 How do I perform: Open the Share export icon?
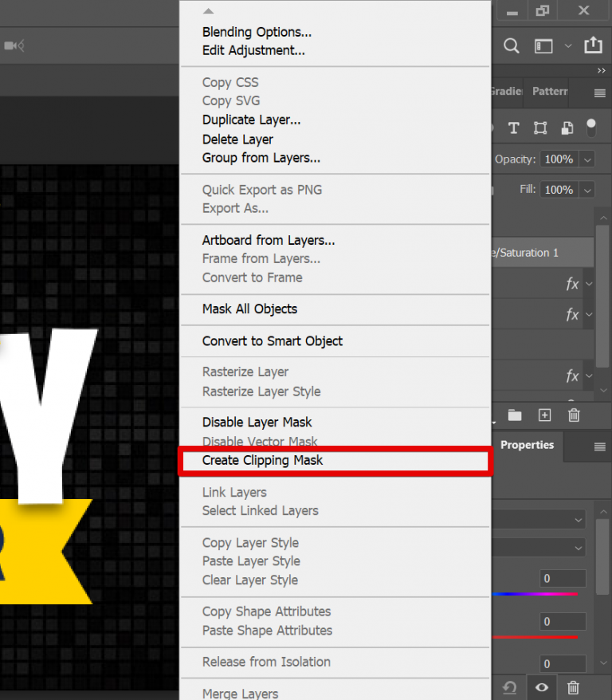(593, 45)
